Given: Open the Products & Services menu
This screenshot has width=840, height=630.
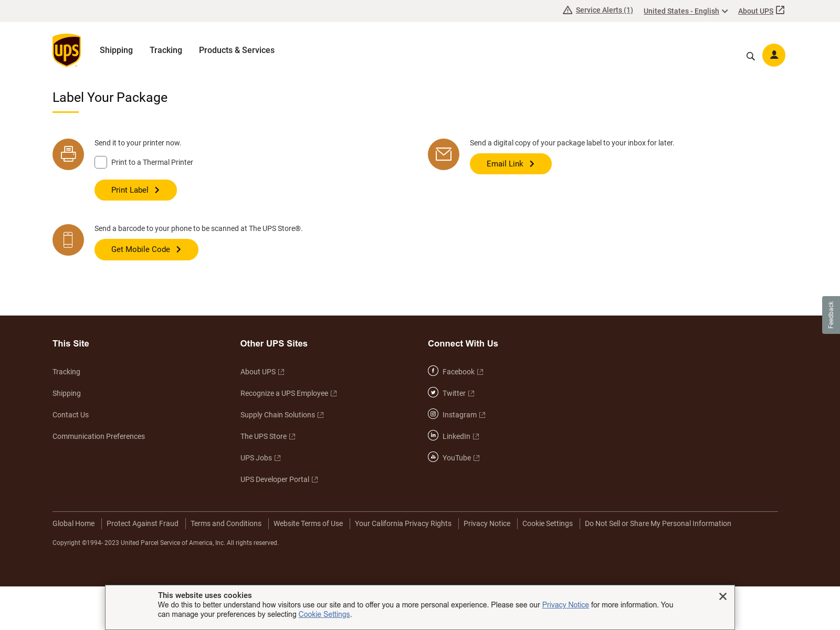Looking at the screenshot, I should click(237, 50).
